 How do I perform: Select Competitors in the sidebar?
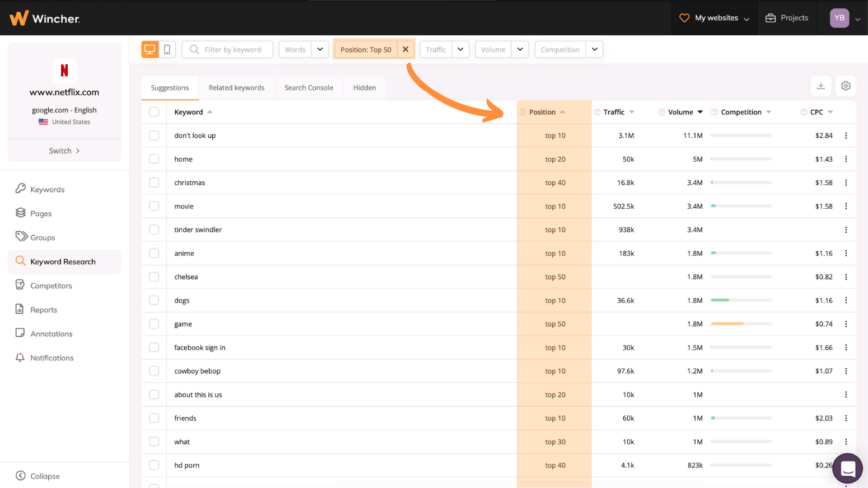pos(50,285)
